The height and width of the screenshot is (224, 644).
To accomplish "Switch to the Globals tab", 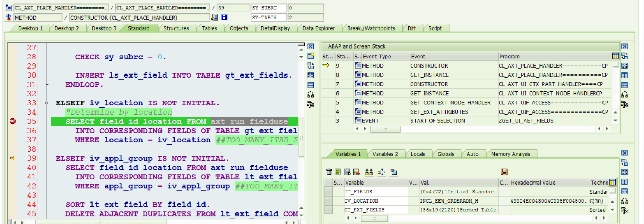I will 446,154.
